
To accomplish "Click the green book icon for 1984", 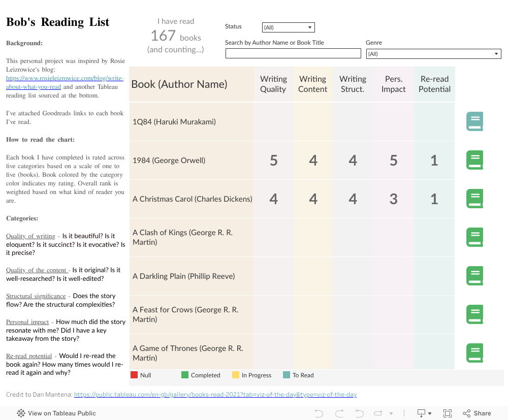I will pyautogui.click(x=474, y=160).
